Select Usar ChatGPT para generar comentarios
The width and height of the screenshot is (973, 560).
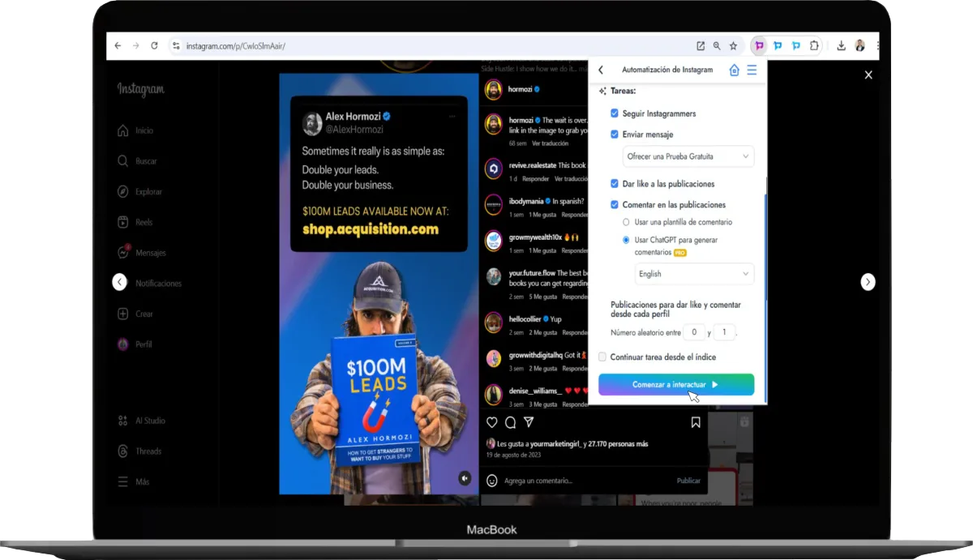click(626, 240)
